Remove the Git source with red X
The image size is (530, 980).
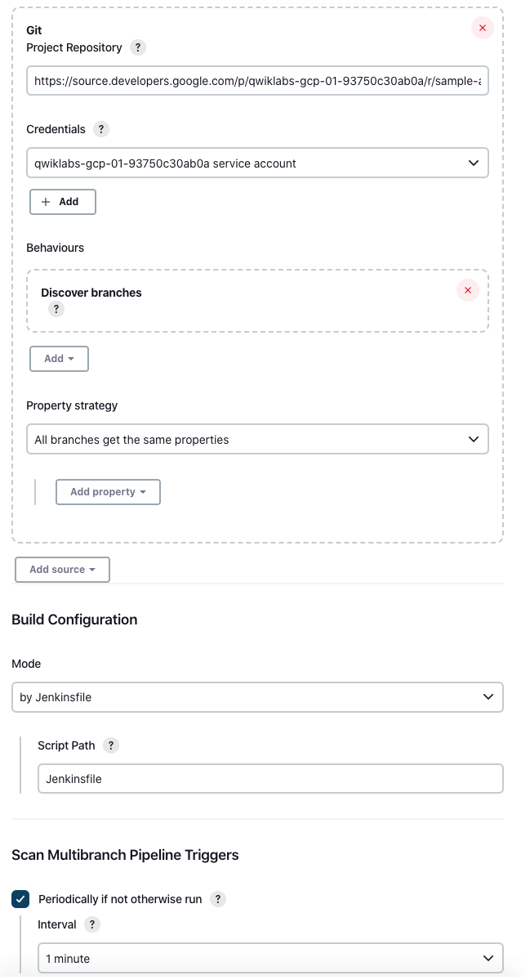point(482,28)
